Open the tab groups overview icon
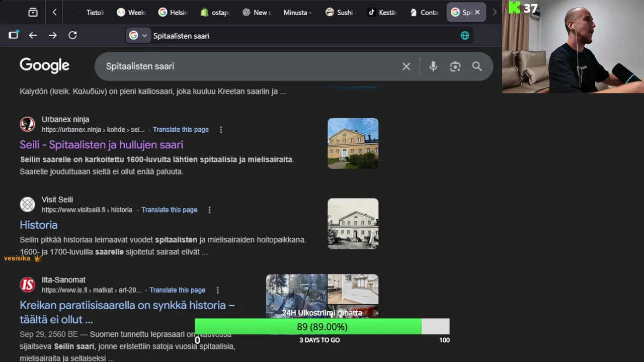The height and width of the screenshot is (362, 644). (x=33, y=13)
